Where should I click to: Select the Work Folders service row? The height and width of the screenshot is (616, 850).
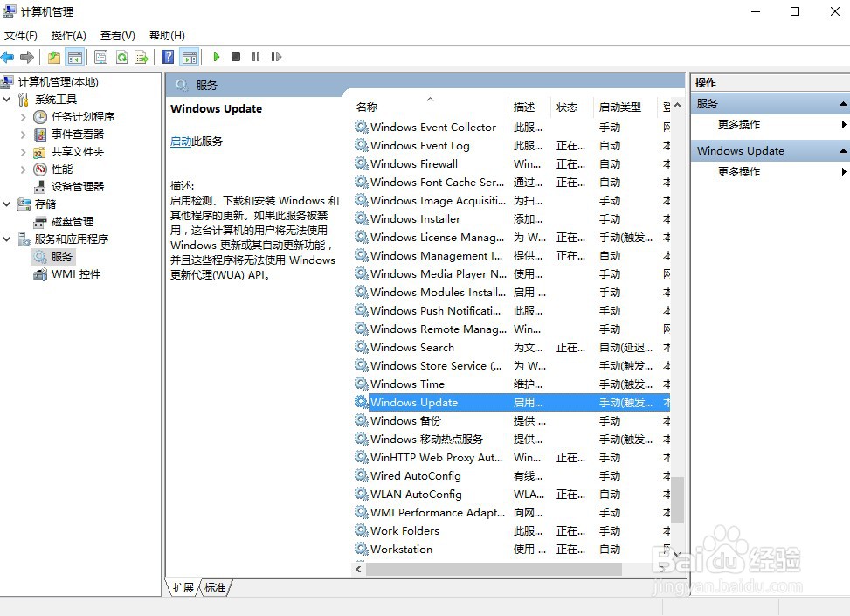[x=512, y=531]
